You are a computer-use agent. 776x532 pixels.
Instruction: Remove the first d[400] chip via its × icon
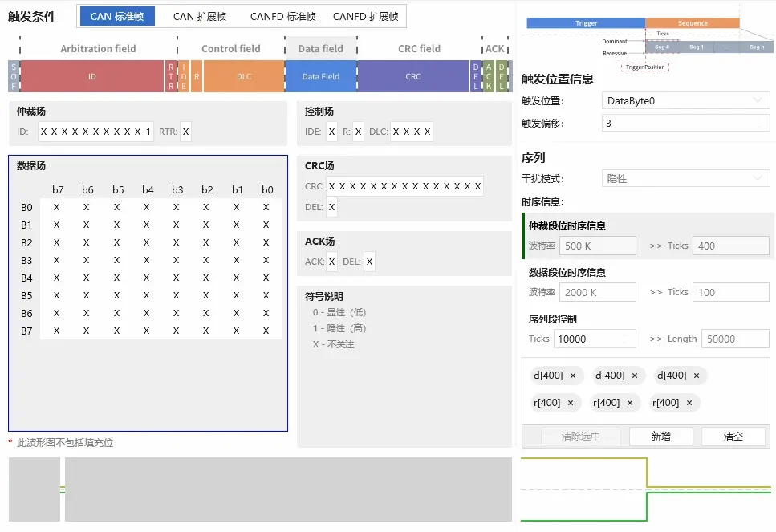[571, 375]
